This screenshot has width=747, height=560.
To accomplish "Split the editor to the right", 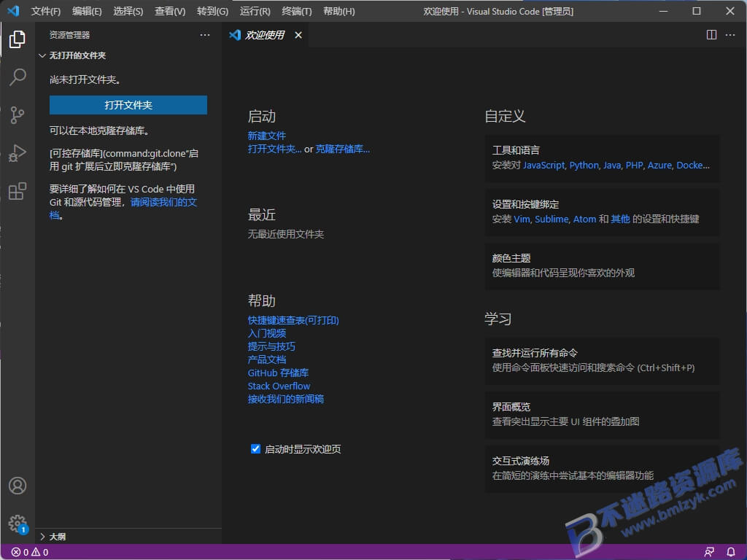I will point(711,35).
